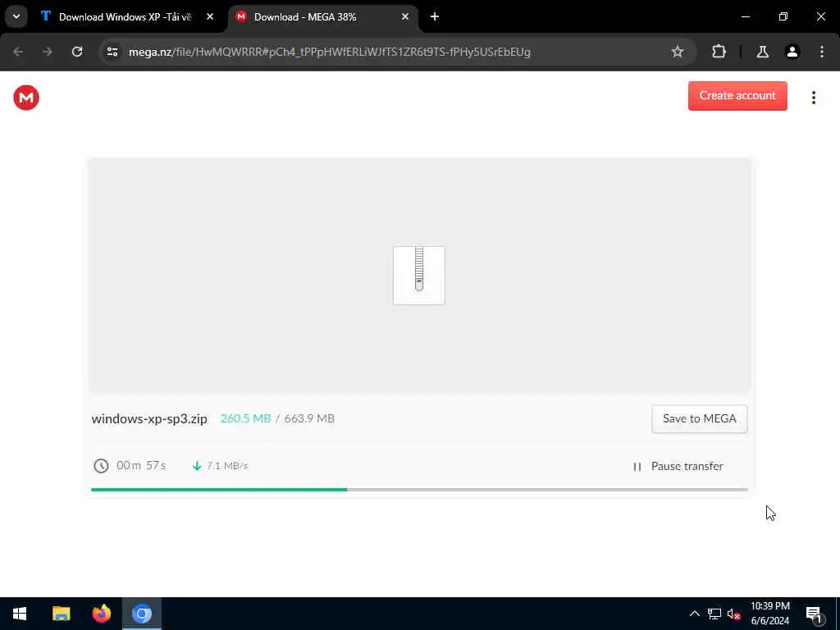View site information icon
This screenshot has height=630, width=840.
pyautogui.click(x=112, y=52)
